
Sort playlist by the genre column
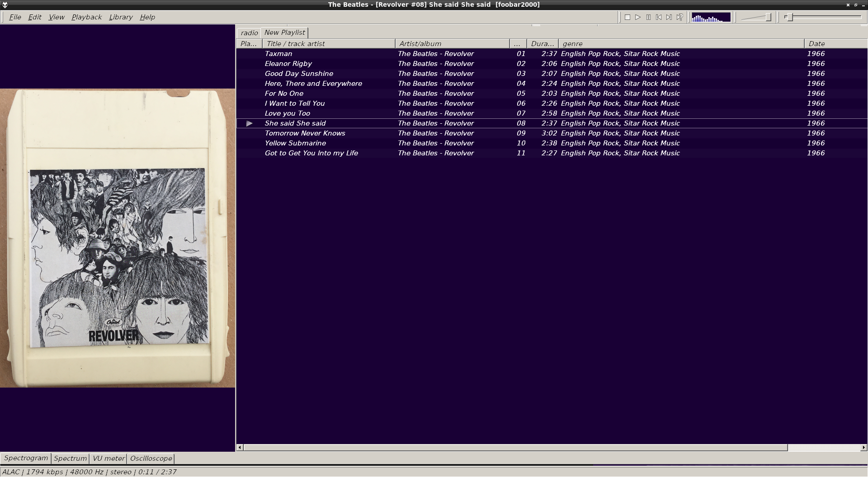681,44
